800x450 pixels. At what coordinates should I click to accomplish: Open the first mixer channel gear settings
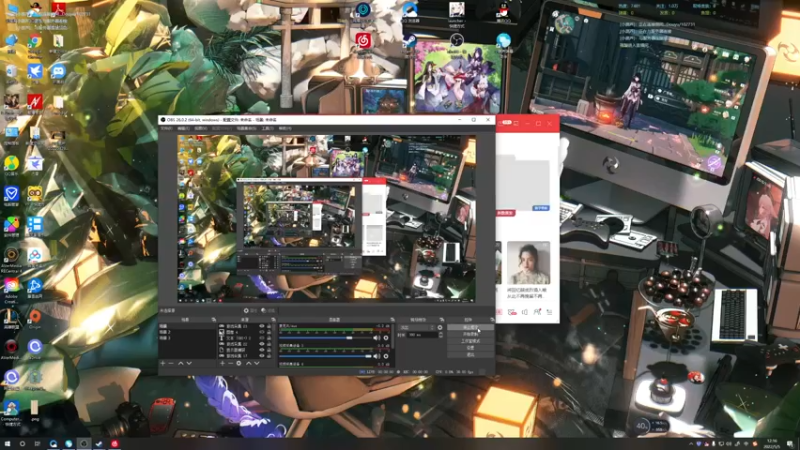point(386,338)
